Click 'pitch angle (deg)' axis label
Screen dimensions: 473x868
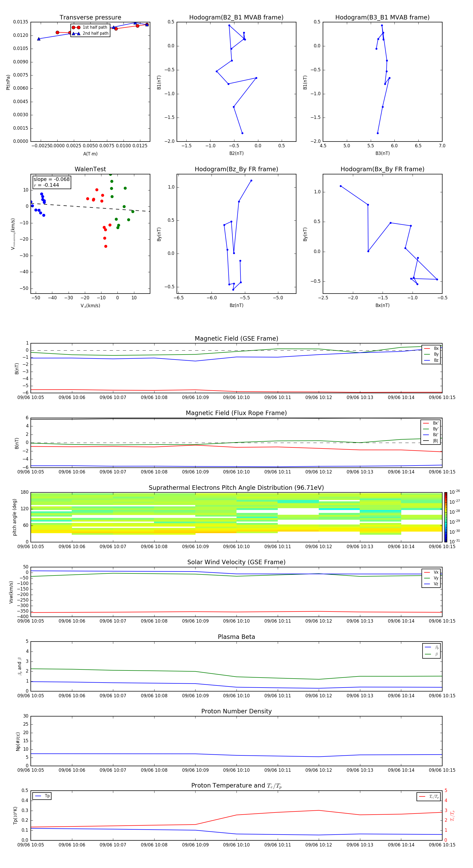(14, 517)
